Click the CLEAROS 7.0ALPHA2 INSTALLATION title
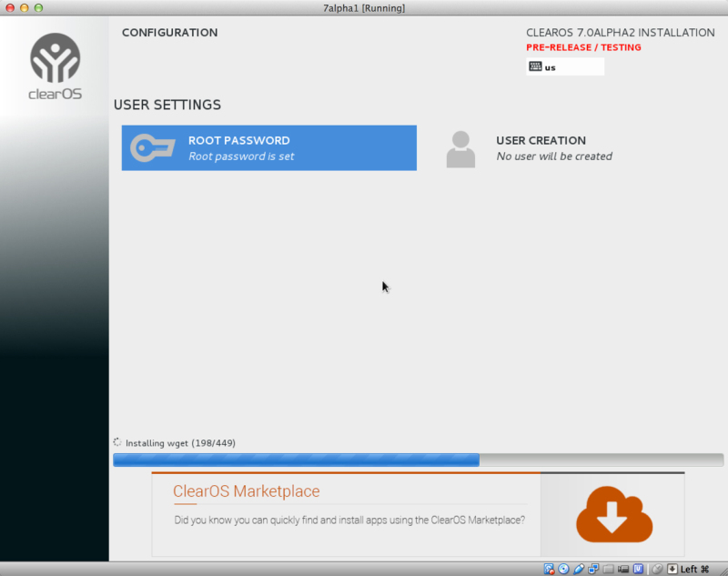This screenshot has width=728, height=576. (x=621, y=33)
